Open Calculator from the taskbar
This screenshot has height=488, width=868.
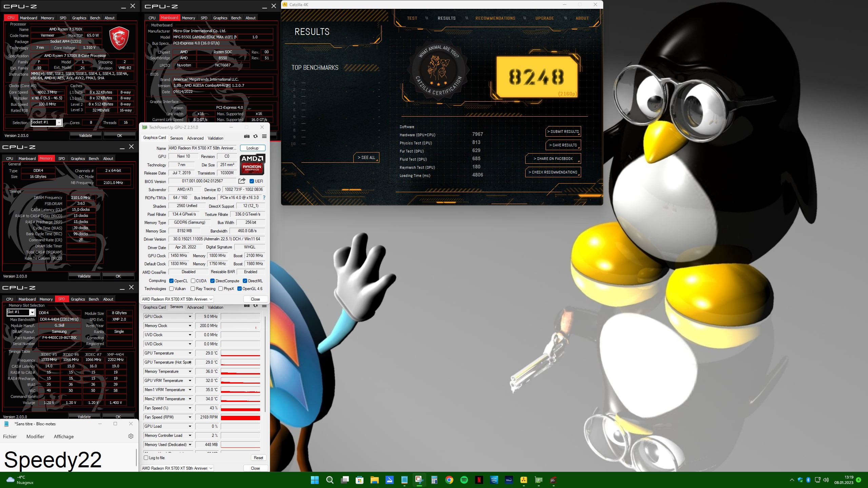coord(434,480)
